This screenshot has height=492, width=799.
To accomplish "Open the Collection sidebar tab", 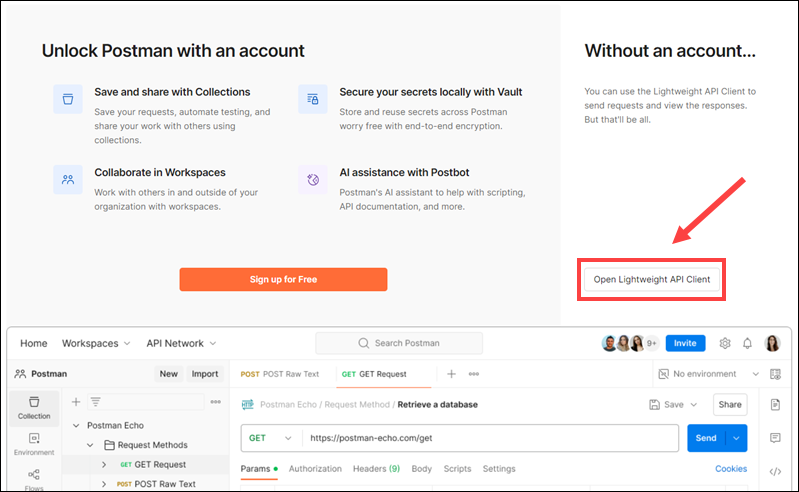I will click(34, 407).
